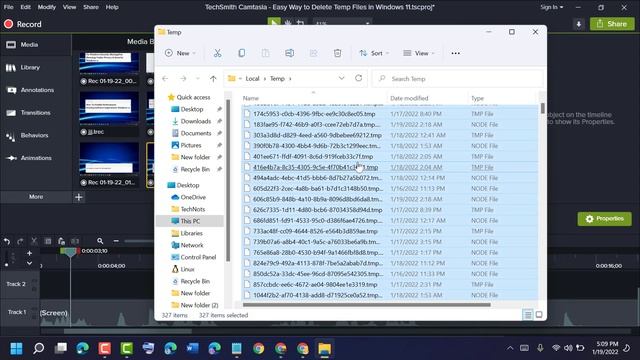This screenshot has width=640, height=360.
Task: Click the More button in Camtasia sidebar
Action: [x=36, y=197]
